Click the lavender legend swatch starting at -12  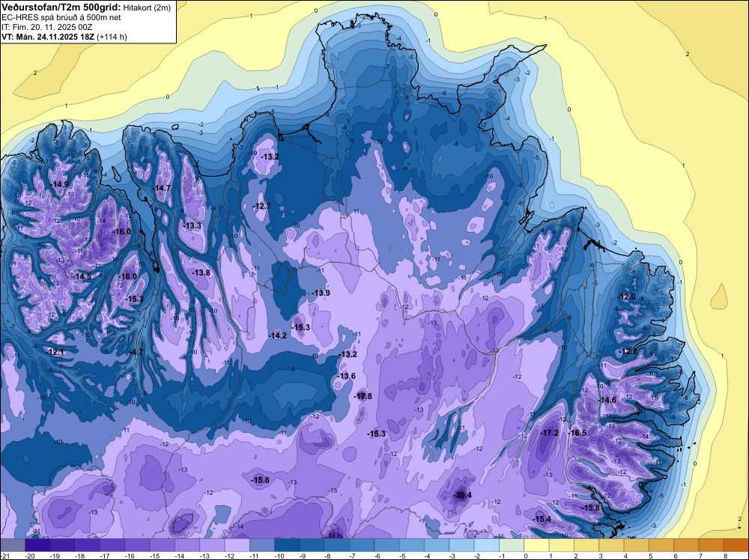[237, 545]
